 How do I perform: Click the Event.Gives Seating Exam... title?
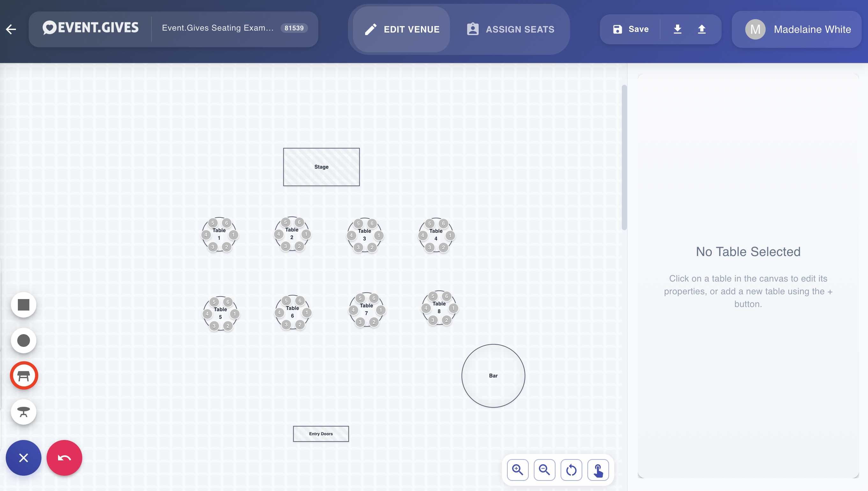[217, 28]
